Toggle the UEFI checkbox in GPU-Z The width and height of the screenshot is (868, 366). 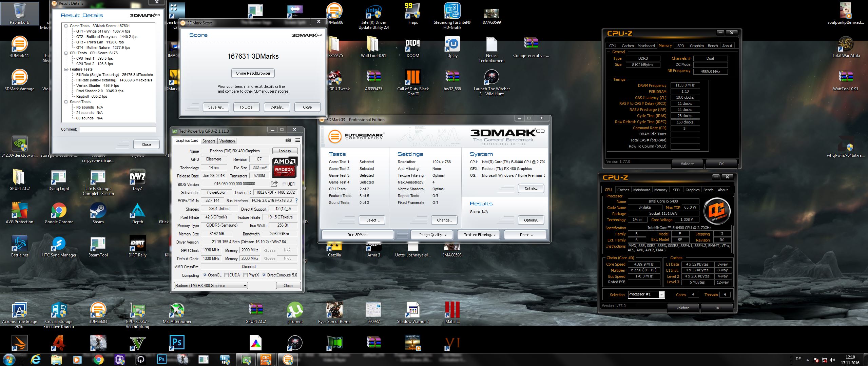click(284, 184)
